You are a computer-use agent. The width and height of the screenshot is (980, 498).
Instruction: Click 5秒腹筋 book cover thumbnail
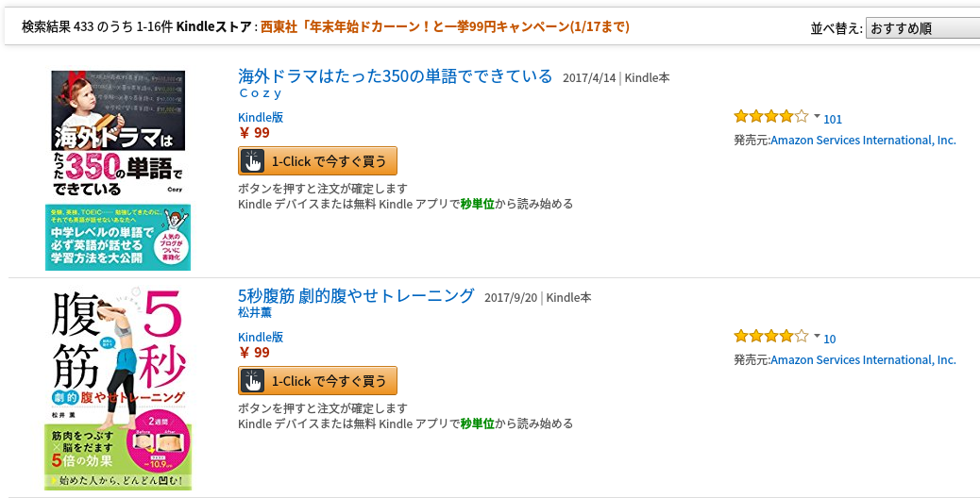[x=118, y=390]
